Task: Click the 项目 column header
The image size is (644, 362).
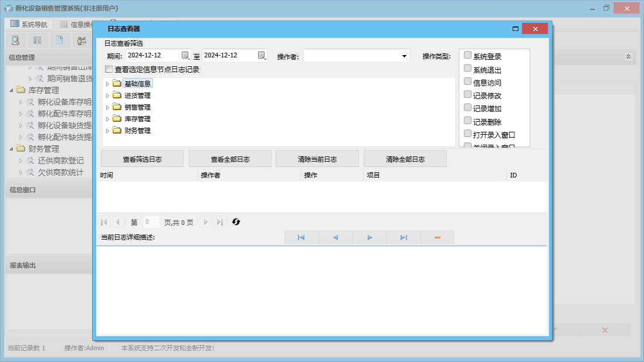Action: [435, 175]
